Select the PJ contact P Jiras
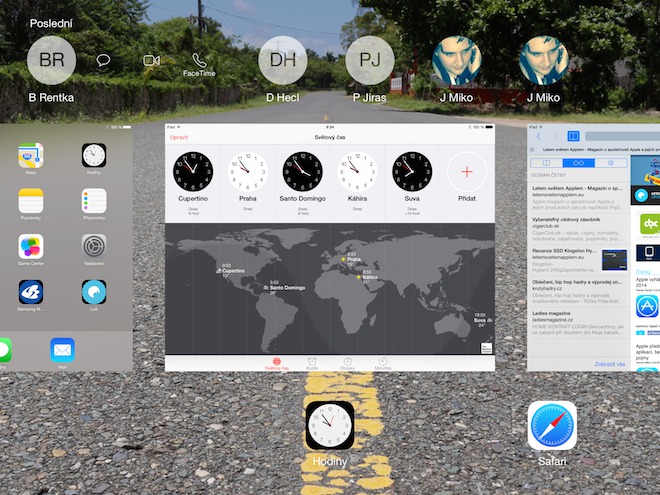This screenshot has width=660, height=495. pyautogui.click(x=370, y=60)
